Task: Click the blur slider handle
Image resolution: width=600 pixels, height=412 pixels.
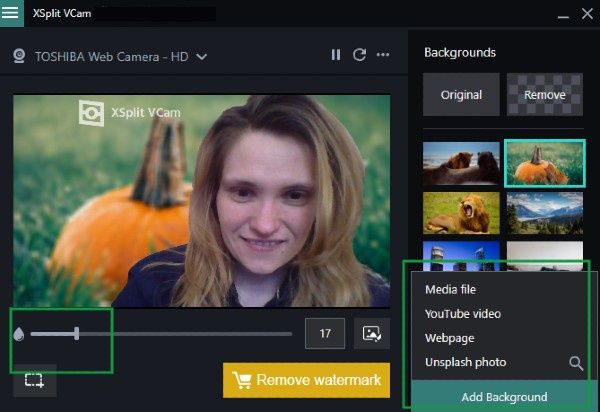Action: click(x=77, y=334)
